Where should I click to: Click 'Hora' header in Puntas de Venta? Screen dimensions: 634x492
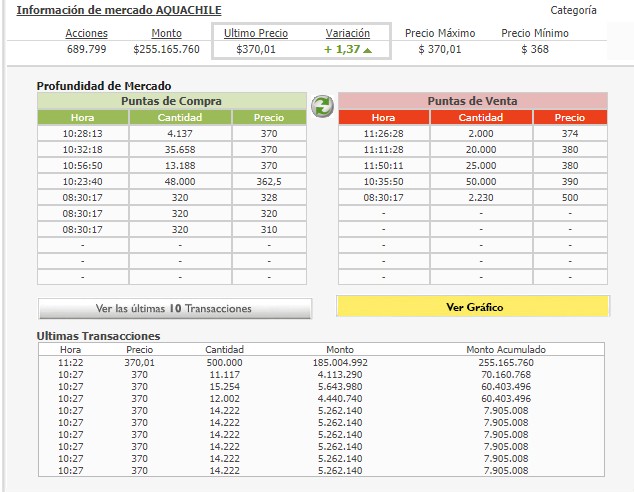(x=383, y=118)
